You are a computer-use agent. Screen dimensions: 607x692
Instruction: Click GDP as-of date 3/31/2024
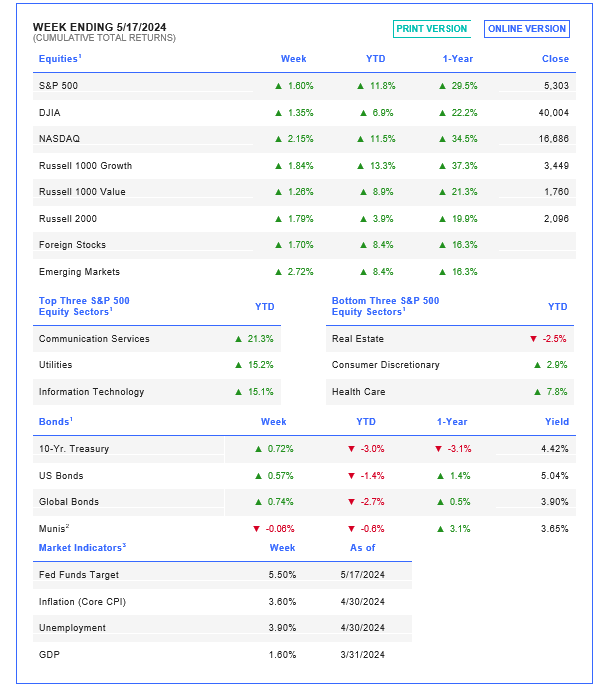362,654
